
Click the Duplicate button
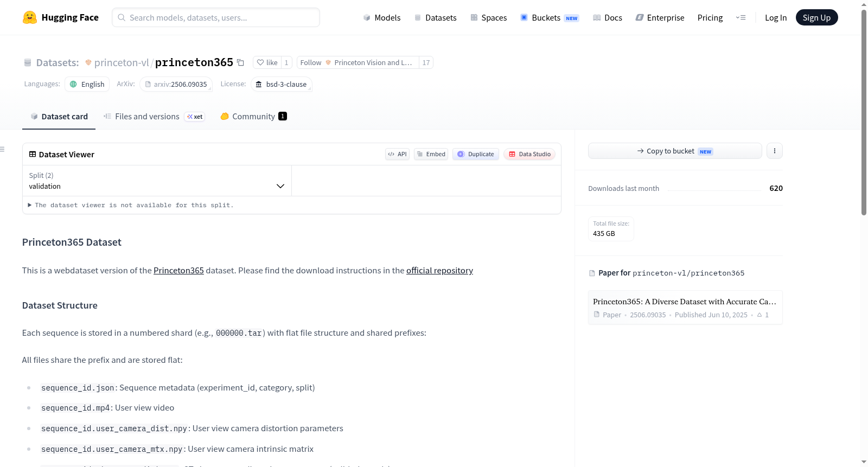click(476, 154)
